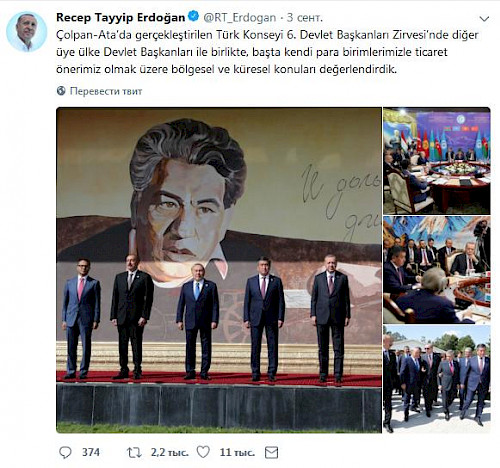Click the 2,2 тыс. retweet count
The width and height of the screenshot is (500, 468).
click(169, 452)
